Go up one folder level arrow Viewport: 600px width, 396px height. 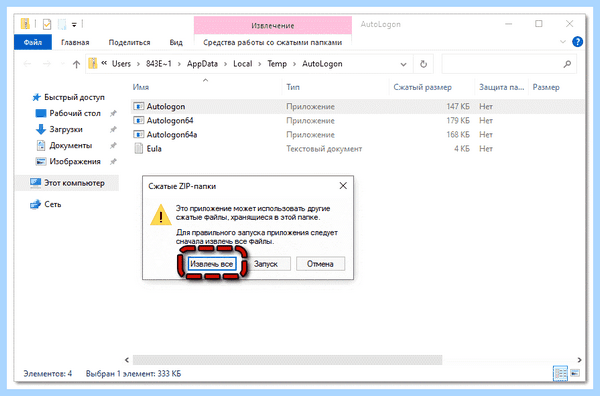pos(76,64)
